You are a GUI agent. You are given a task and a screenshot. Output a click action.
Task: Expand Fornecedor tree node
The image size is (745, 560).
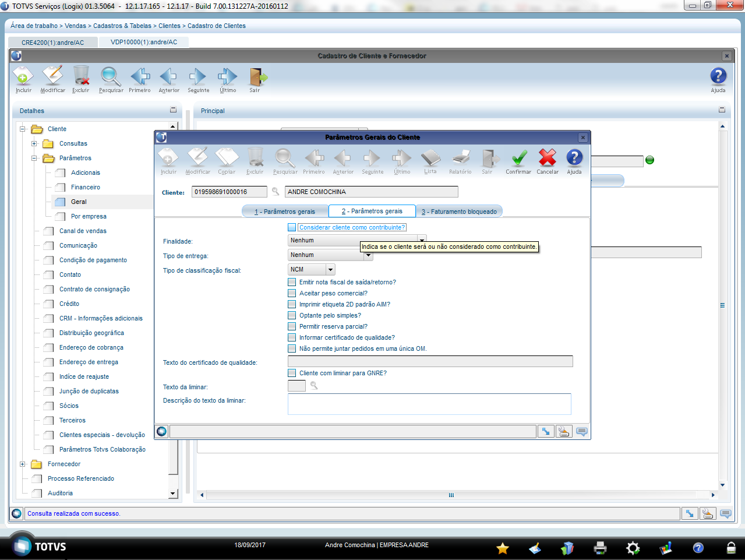23,464
